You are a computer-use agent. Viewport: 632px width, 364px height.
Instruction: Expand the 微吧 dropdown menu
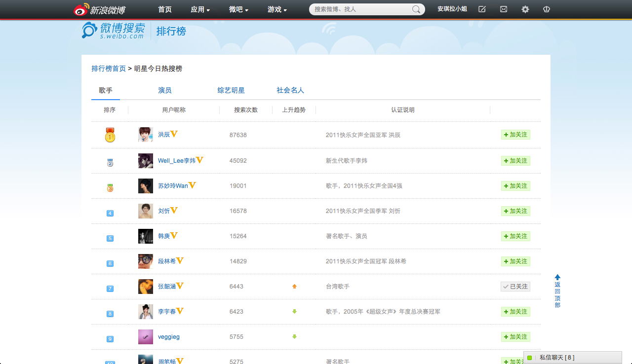238,9
